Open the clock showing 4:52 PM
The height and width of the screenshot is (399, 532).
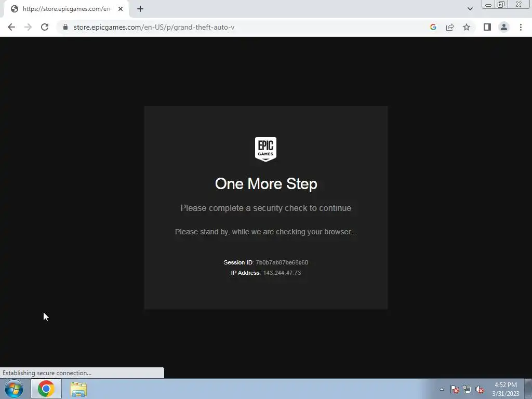coord(506,389)
